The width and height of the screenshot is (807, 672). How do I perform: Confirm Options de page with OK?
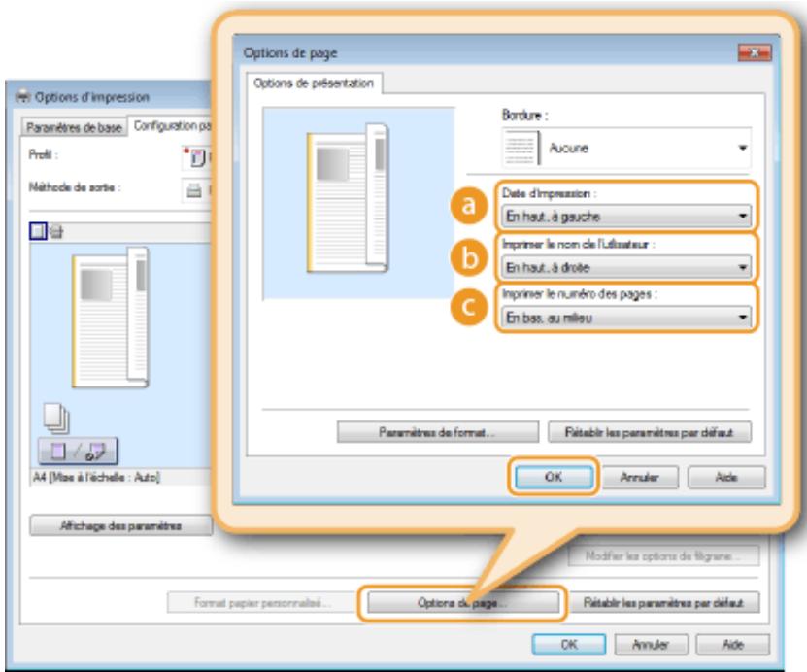pos(554,477)
